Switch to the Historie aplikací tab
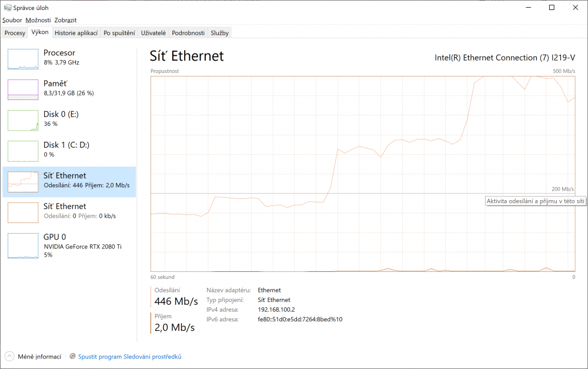Viewport: 588px width, 369px height. tap(76, 33)
